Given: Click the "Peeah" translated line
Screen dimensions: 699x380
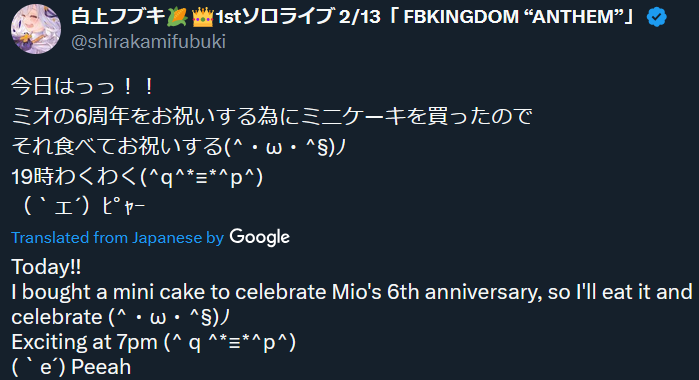Looking at the screenshot, I should (71, 368).
